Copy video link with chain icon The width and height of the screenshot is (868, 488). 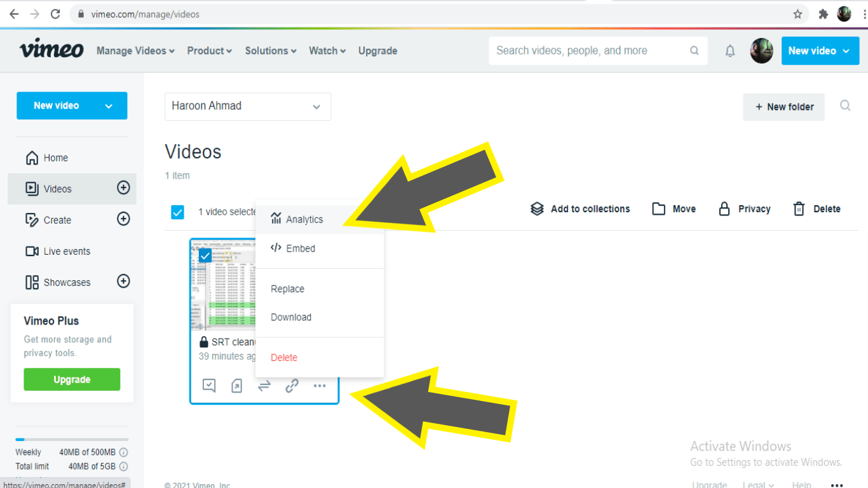(x=292, y=385)
